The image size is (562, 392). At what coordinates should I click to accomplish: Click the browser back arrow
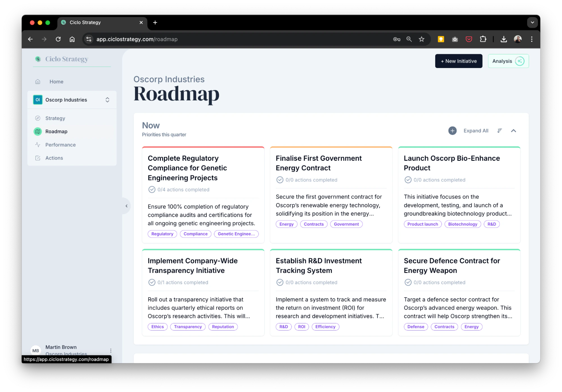(30, 39)
